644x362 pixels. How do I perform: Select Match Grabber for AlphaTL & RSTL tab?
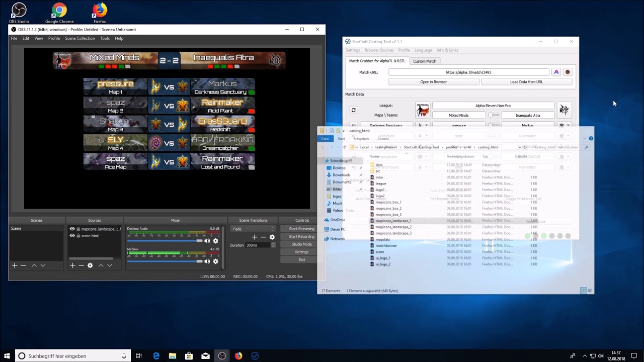(377, 61)
